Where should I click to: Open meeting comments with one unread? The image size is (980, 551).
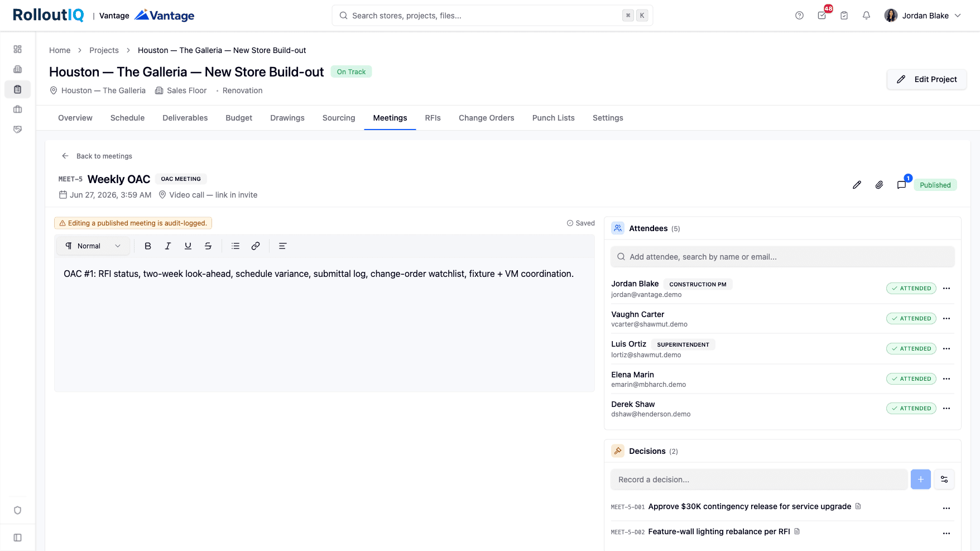click(x=902, y=185)
